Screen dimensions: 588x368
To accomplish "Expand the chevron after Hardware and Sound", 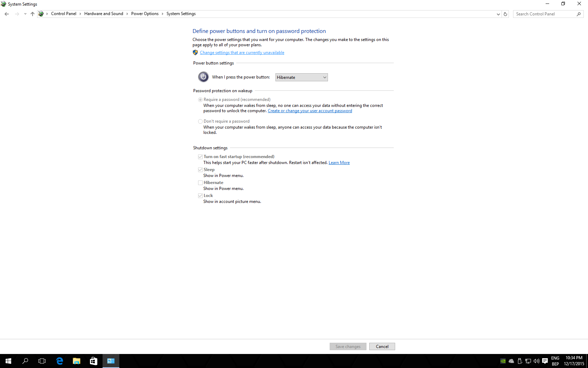I will click(127, 14).
